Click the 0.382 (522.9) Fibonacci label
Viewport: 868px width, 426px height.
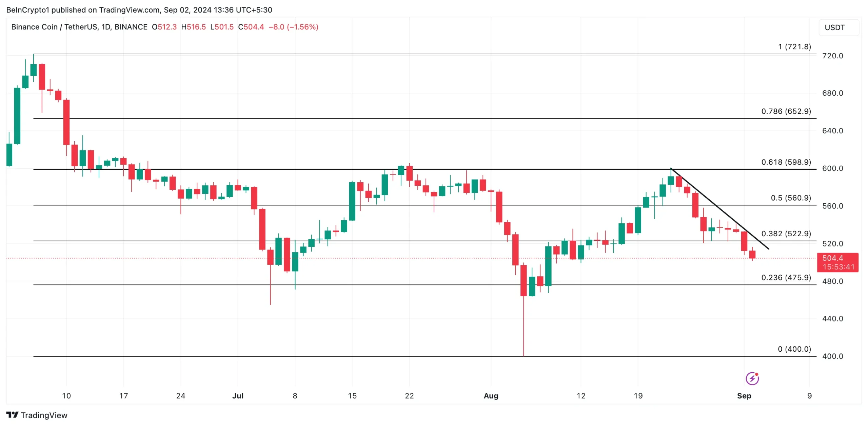tap(786, 234)
